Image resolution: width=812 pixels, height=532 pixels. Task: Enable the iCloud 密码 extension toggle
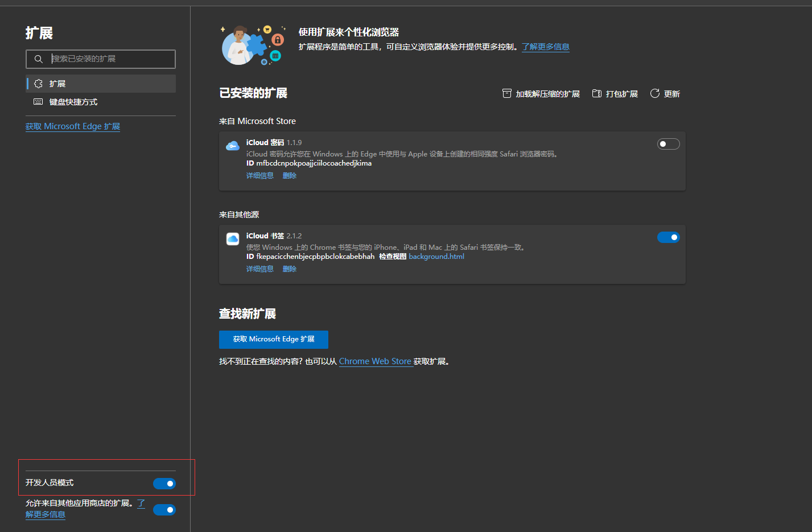pyautogui.click(x=669, y=144)
